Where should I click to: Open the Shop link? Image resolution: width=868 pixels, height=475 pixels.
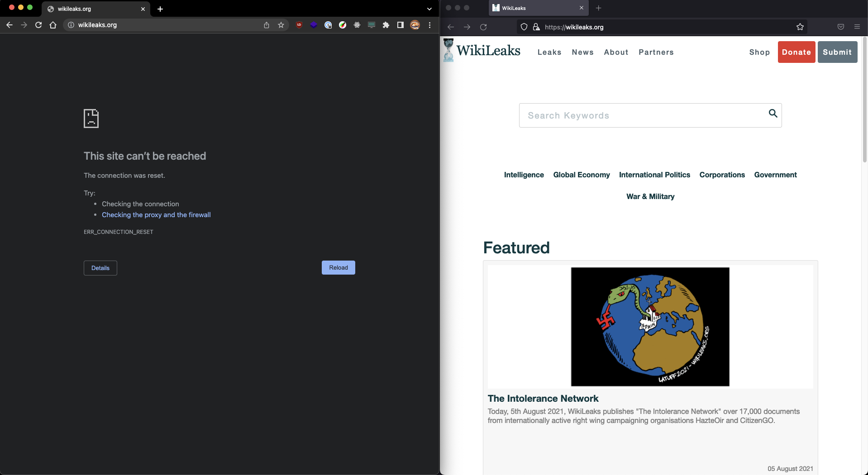[759, 52]
